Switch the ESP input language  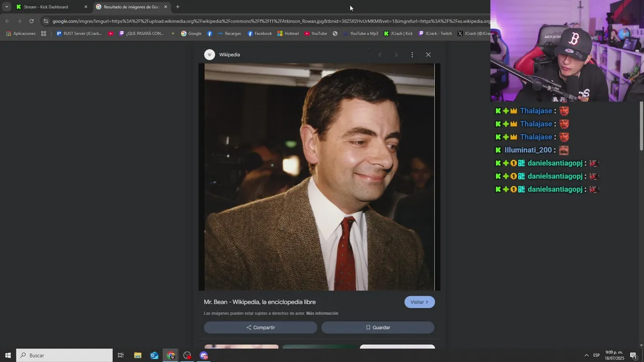(x=596, y=355)
